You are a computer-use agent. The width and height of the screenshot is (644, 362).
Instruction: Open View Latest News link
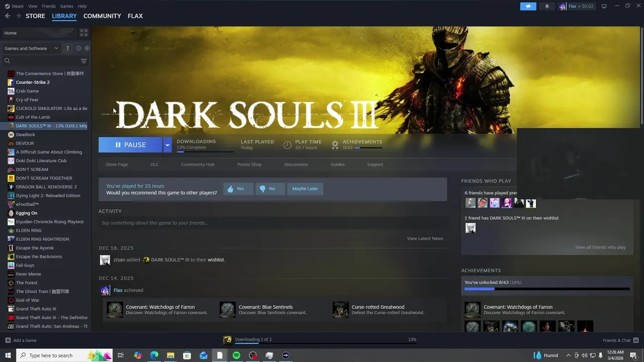pyautogui.click(x=425, y=238)
